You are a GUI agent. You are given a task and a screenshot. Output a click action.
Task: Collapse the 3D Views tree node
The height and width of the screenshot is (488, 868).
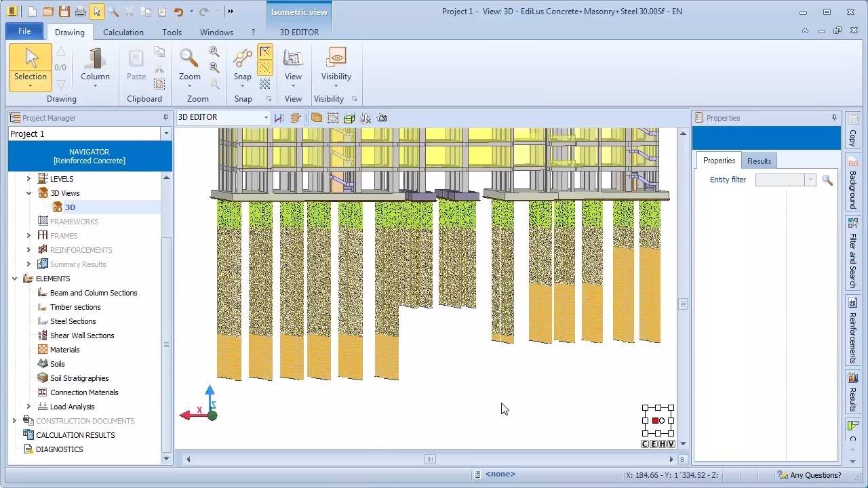28,193
